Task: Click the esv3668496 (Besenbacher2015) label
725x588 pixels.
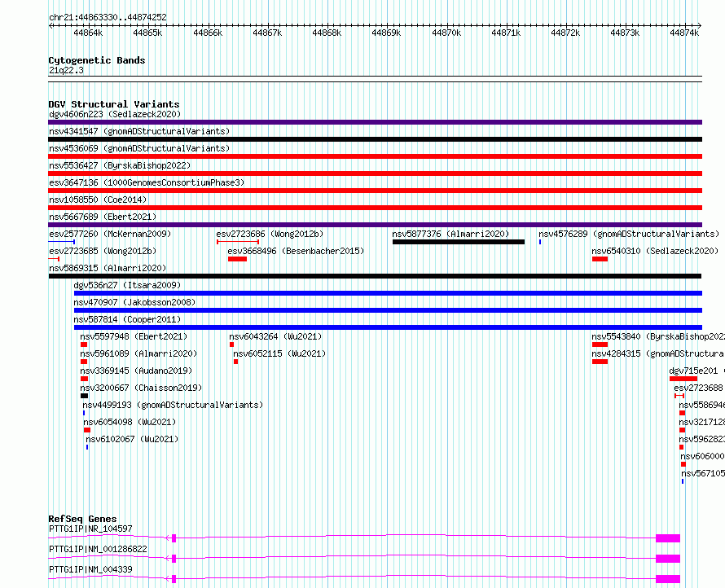Action: click(x=296, y=251)
